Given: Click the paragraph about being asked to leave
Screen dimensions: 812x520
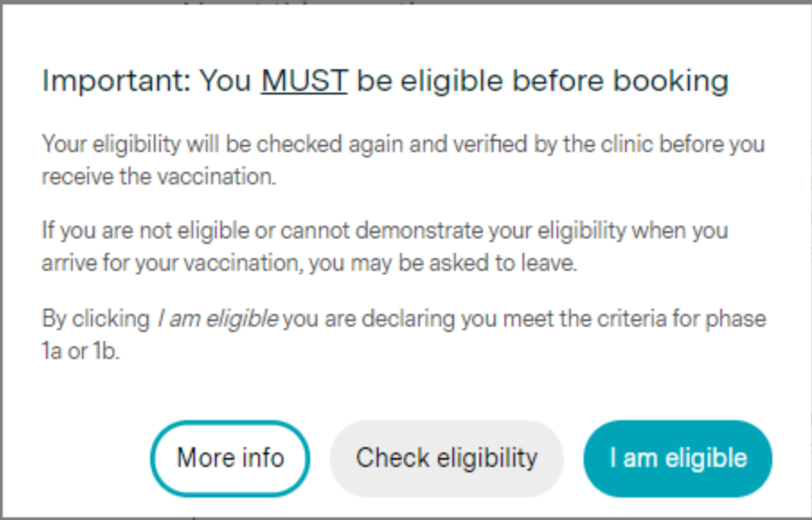Looking at the screenshot, I should click(385, 247).
